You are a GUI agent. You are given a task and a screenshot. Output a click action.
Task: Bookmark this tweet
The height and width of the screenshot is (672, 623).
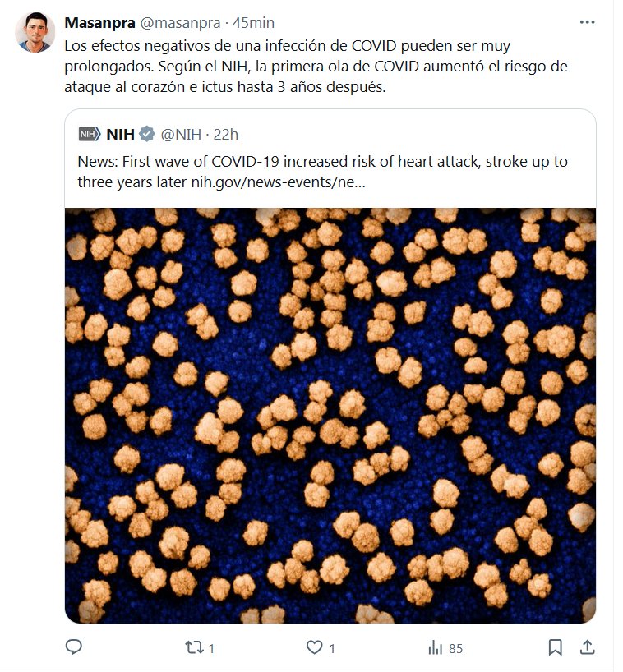point(555,647)
